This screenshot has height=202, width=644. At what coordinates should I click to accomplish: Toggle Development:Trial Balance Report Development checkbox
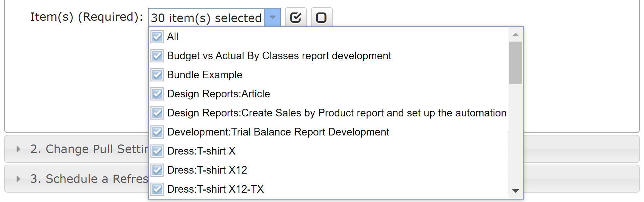(157, 132)
